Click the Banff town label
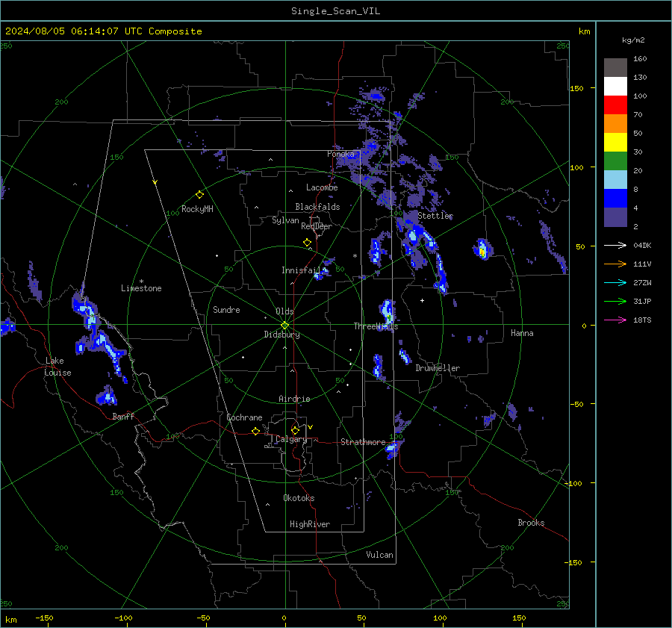Viewport: 672px width, 628px height. (123, 417)
